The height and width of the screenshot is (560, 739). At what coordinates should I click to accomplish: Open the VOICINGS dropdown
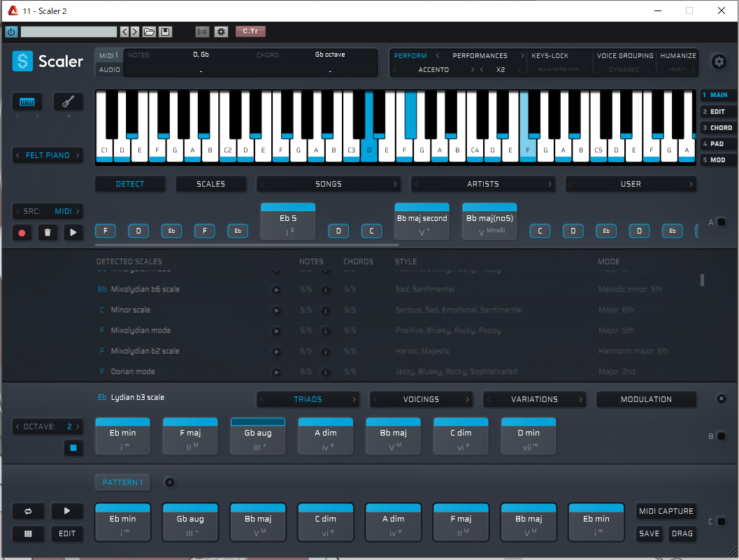422,399
